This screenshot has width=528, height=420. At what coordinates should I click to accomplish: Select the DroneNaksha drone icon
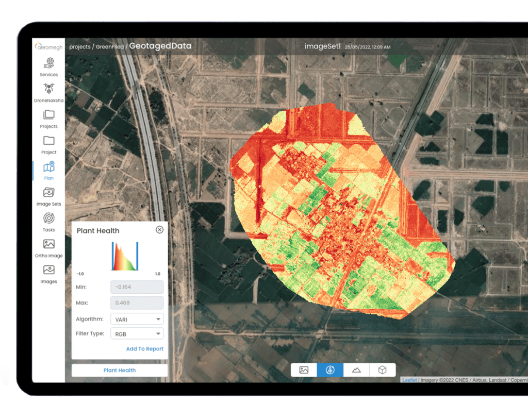click(x=49, y=89)
